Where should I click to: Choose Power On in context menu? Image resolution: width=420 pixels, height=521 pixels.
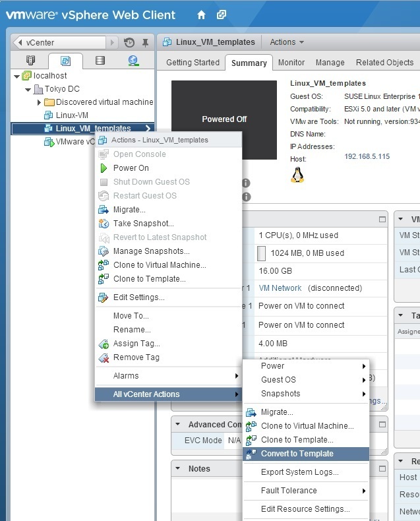[x=169, y=168]
